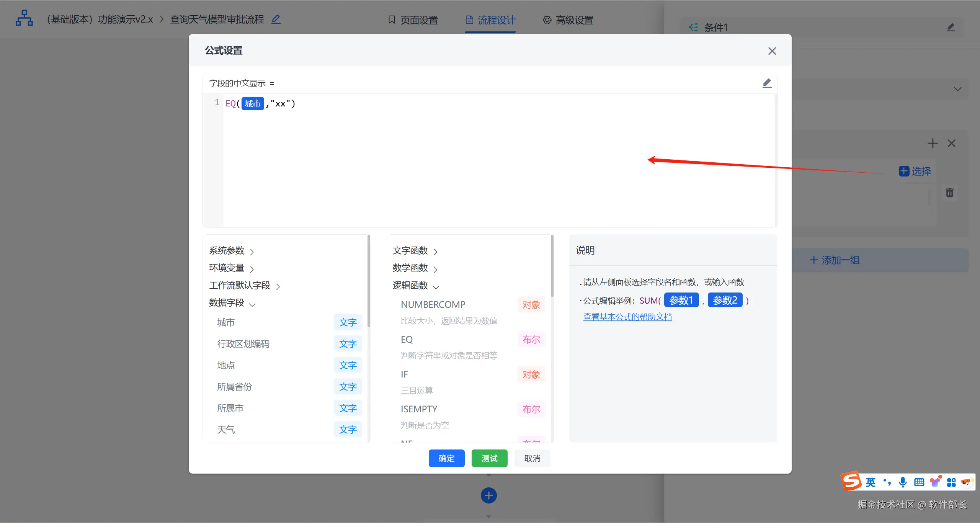
Task: Remove the condition group with X icon
Action: [x=951, y=144]
